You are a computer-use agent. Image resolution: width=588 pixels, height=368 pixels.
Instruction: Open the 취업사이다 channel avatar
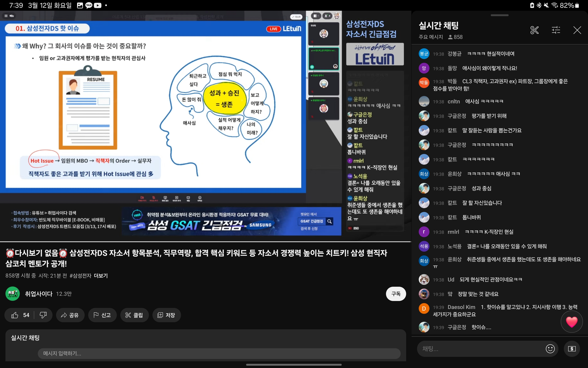click(x=13, y=294)
